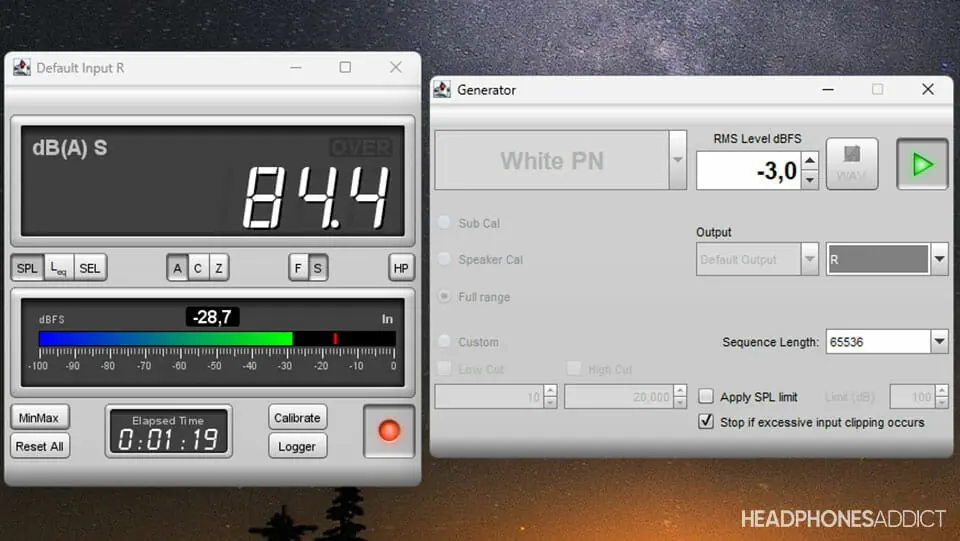Open the R output channel dropdown
This screenshot has height=541, width=960.
tap(939, 259)
